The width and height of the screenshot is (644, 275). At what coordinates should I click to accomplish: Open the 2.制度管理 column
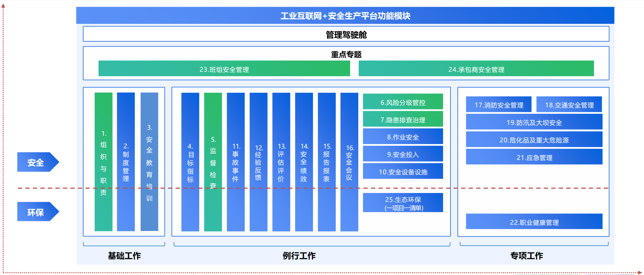coord(126,162)
